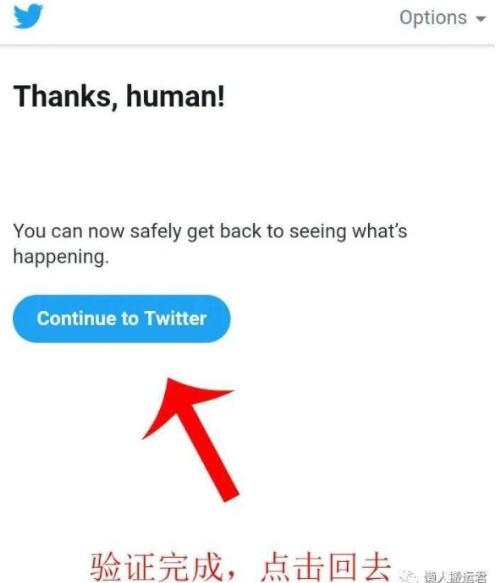Click the caret arrow beside Options
499x583 pixels.
481,18
